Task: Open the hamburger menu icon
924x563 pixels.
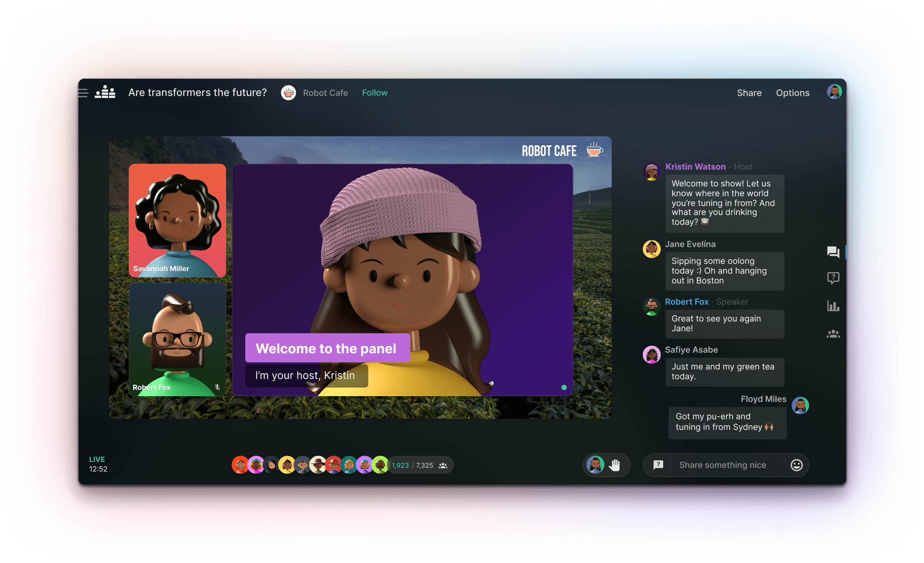Action: [83, 93]
